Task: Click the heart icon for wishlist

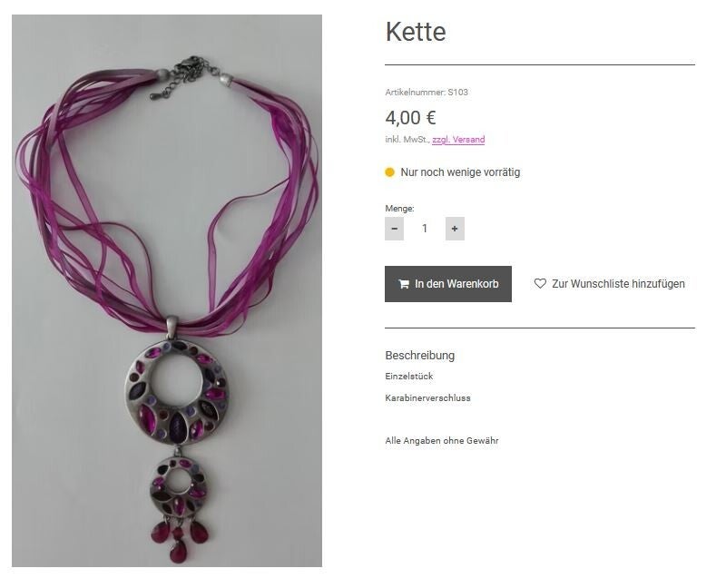Action: pyautogui.click(x=540, y=283)
